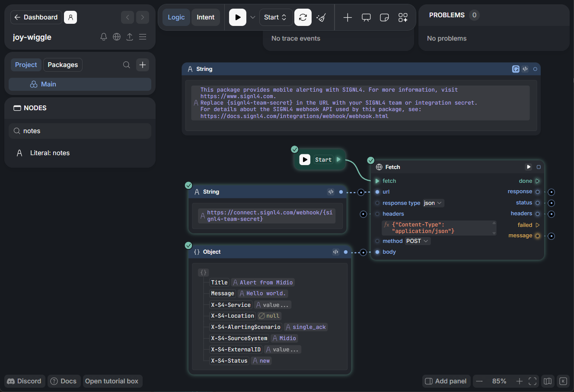Click the broom clear trace icon
Screen dimensions: 574x392
point(321,17)
